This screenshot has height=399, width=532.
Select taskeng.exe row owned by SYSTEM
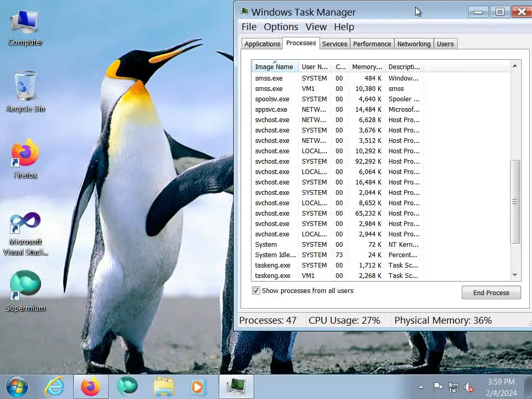pyautogui.click(x=338, y=265)
